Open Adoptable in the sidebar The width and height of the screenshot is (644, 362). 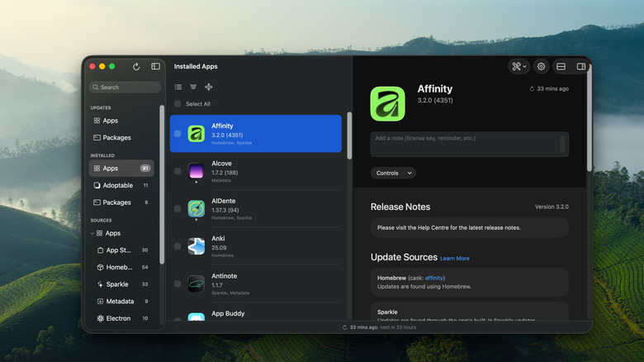[121, 185]
